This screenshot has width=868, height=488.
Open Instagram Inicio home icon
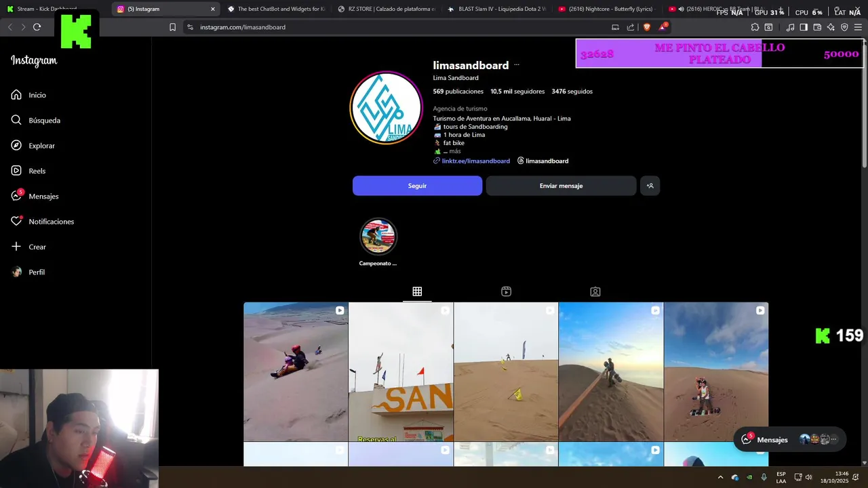[x=16, y=95]
